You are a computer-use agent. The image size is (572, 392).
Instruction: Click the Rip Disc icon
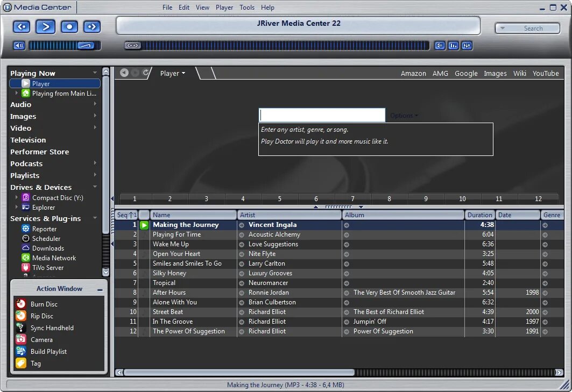point(21,316)
